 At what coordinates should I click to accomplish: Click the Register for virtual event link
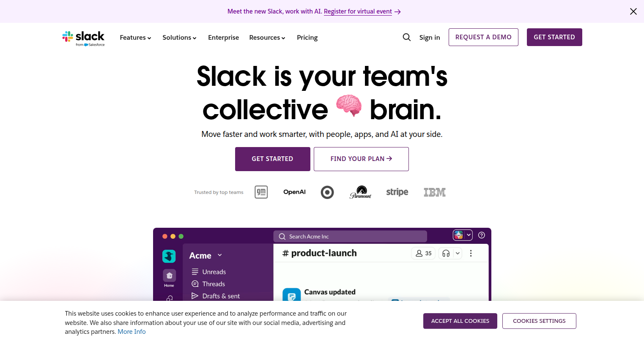coord(358,11)
